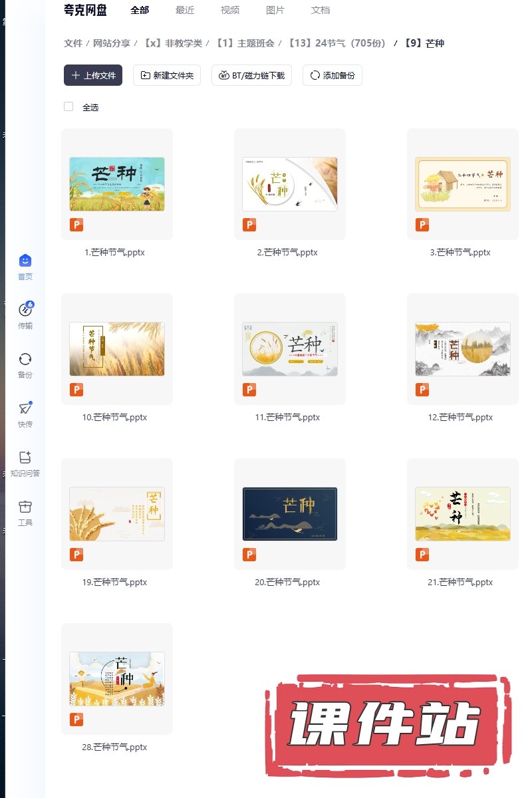Go to 【13】24节气 breadcrumb folder
532x798 pixels.
[336, 43]
